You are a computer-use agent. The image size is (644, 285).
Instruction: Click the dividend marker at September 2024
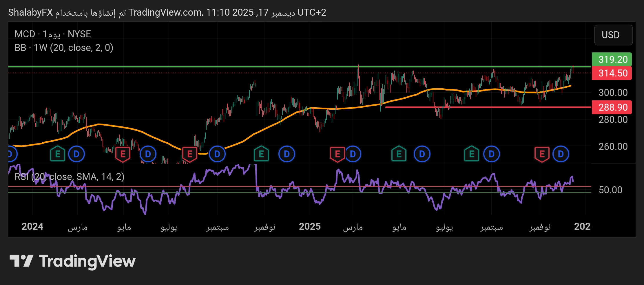[x=217, y=154]
